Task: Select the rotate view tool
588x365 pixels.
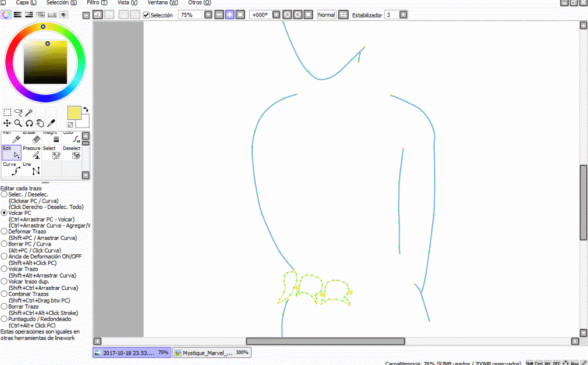Action: [x=29, y=123]
